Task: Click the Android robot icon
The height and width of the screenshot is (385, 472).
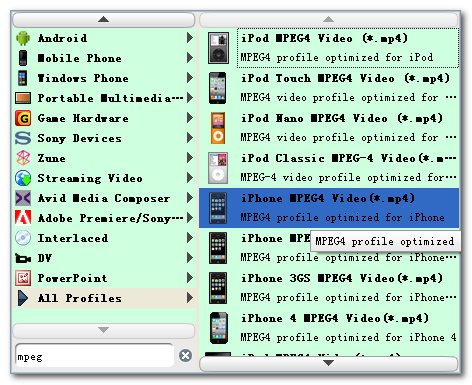Action: pos(23,38)
